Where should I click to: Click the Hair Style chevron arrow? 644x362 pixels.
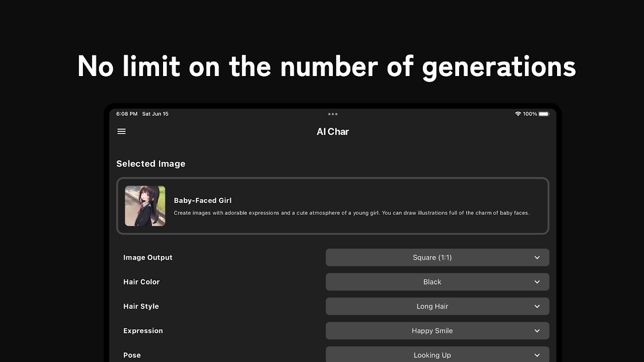[x=537, y=306]
